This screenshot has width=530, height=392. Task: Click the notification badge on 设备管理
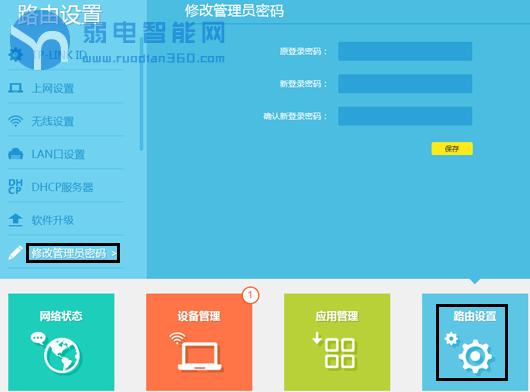pyautogui.click(x=250, y=295)
